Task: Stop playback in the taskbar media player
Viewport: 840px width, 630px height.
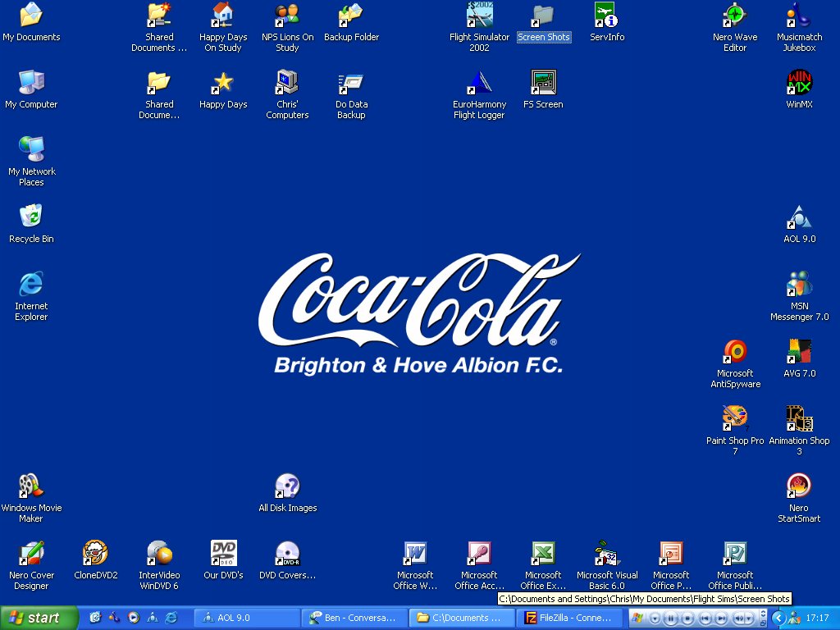Action: pyautogui.click(x=688, y=619)
